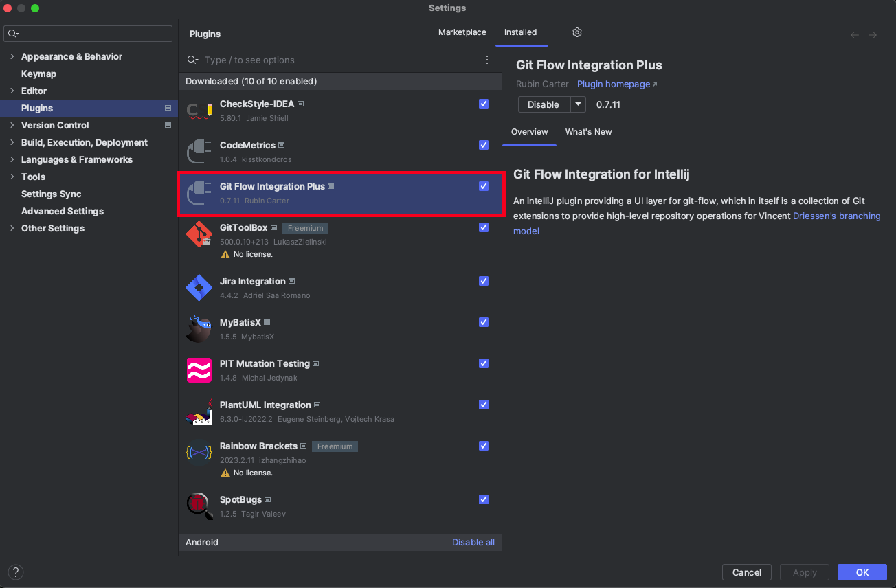
Task: Uncheck the SpotBugs plugin checkbox
Action: 484,499
